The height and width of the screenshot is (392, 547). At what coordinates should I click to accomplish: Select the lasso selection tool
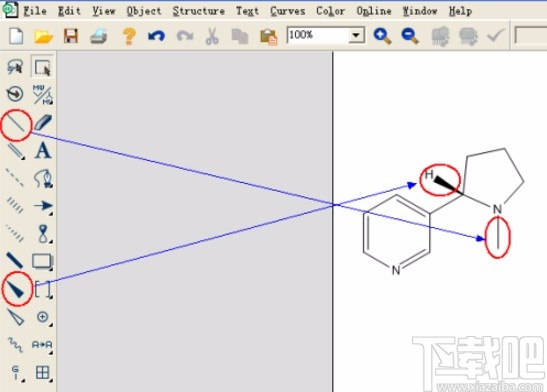(x=15, y=67)
